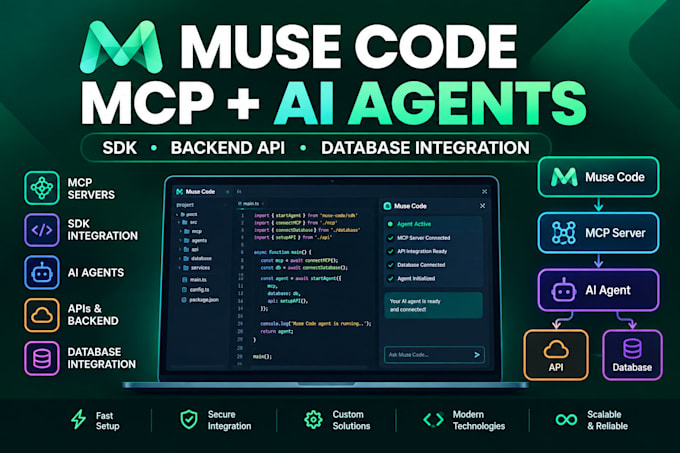Click the database icon in the Database box
Viewport: 680px width, 453px height.
(x=632, y=349)
